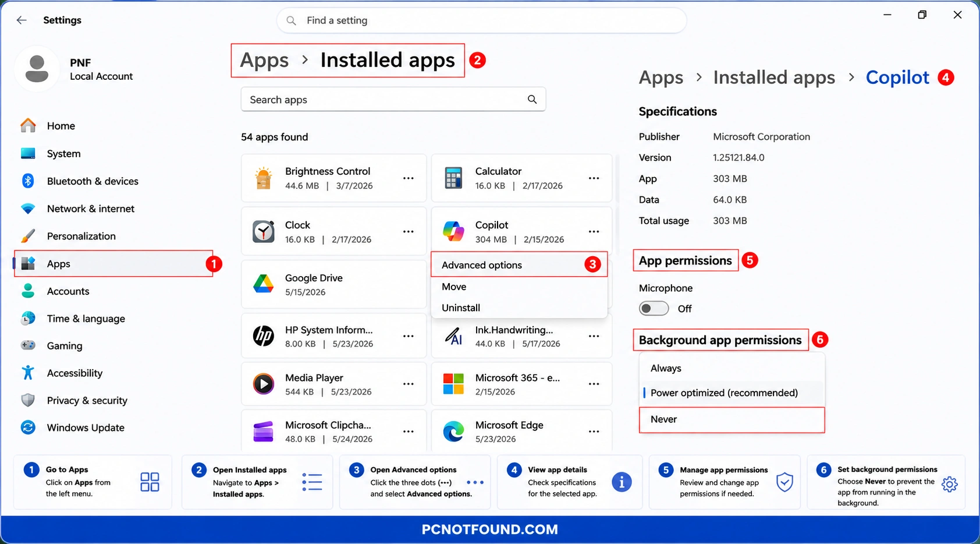980x544 pixels.
Task: Click the Microsoft 365 app icon
Action: click(x=453, y=384)
